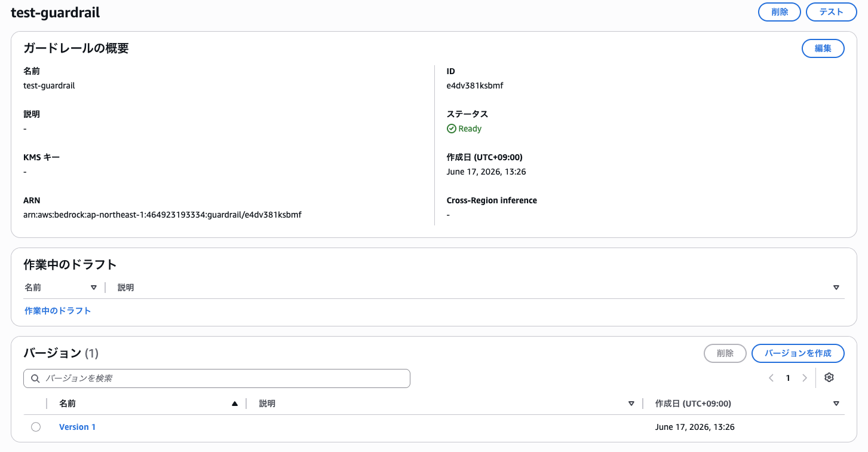The height and width of the screenshot is (452, 868).
Task: Select page number 1 in pagination
Action: 788,378
